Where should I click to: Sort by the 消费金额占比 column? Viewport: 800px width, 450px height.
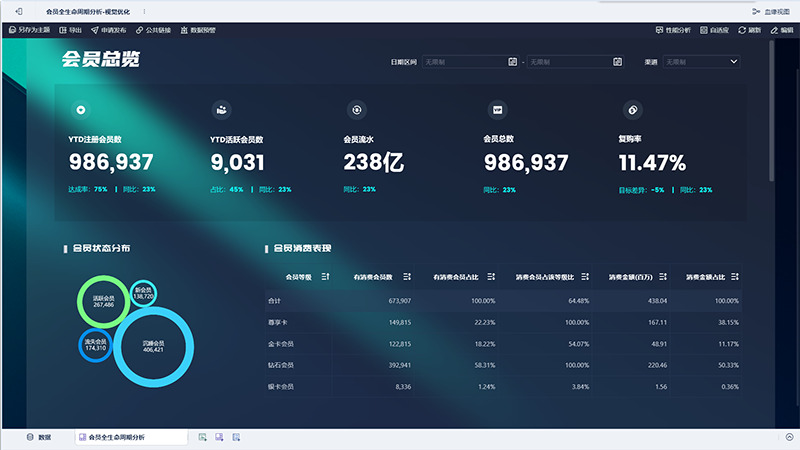(x=735, y=277)
